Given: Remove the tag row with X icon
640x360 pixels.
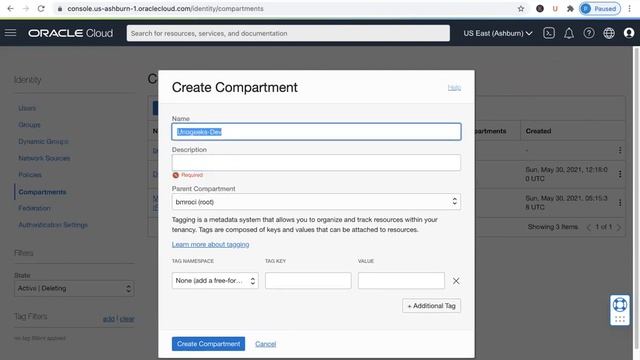Looking at the screenshot, I should click(456, 281).
